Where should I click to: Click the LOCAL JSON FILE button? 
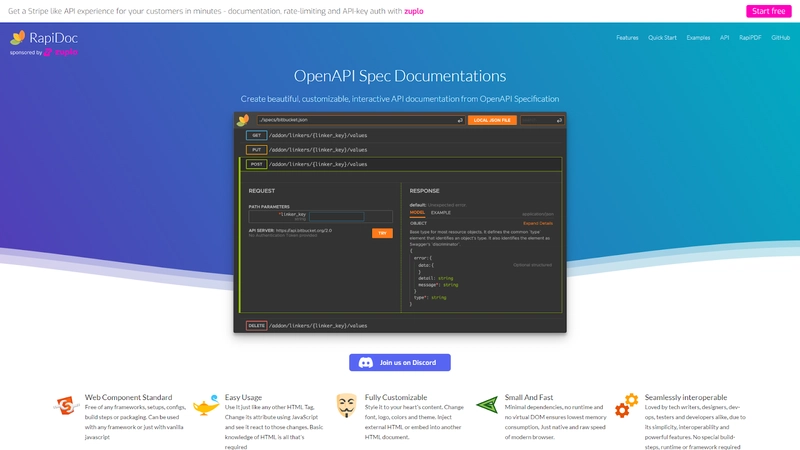[492, 120]
